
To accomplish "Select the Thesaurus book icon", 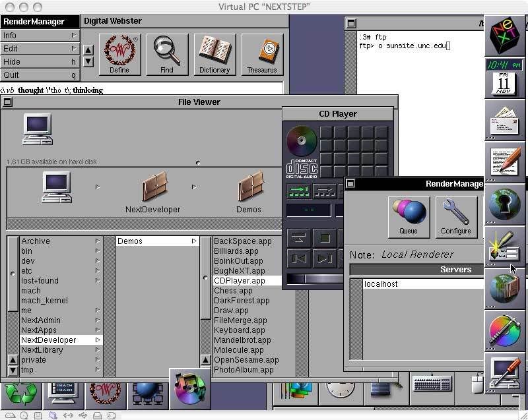I will click(x=262, y=55).
